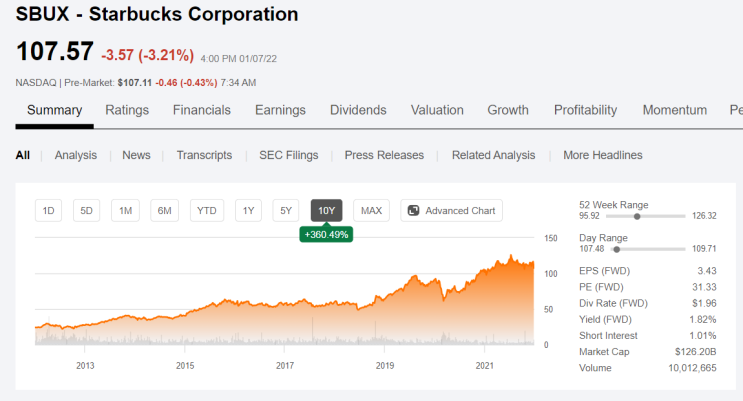The height and width of the screenshot is (401, 743).
Task: Click More Headlines
Action: 603,155
